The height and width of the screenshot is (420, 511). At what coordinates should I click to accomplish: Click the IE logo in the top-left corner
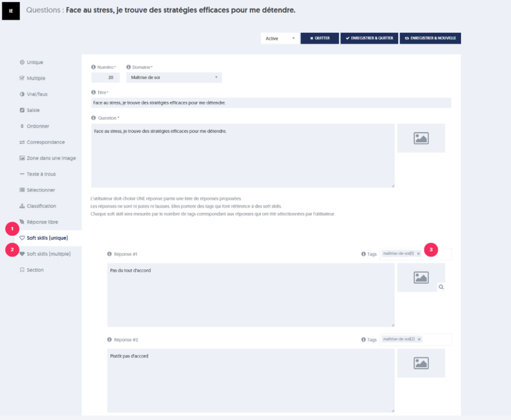pos(11,11)
